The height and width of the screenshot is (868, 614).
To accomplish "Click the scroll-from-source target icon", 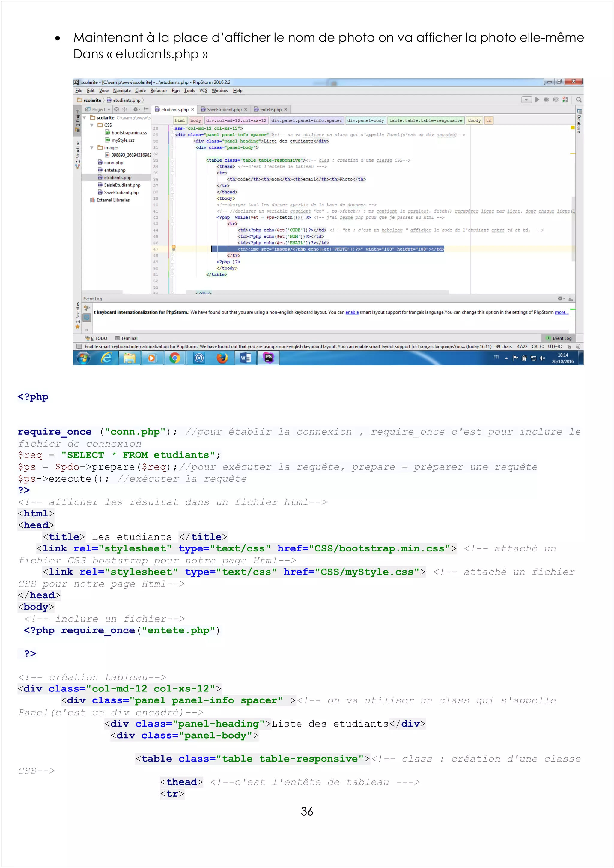I will pos(116,110).
